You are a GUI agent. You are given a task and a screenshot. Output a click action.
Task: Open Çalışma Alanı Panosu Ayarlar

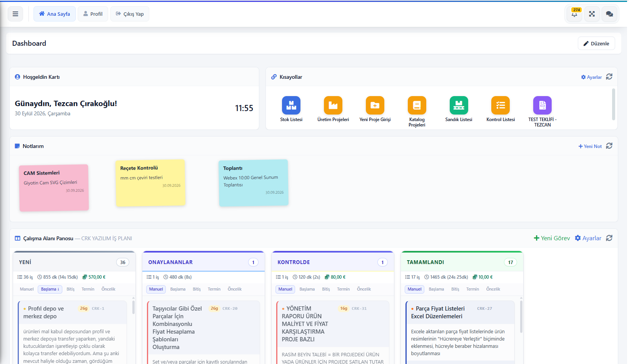588,238
